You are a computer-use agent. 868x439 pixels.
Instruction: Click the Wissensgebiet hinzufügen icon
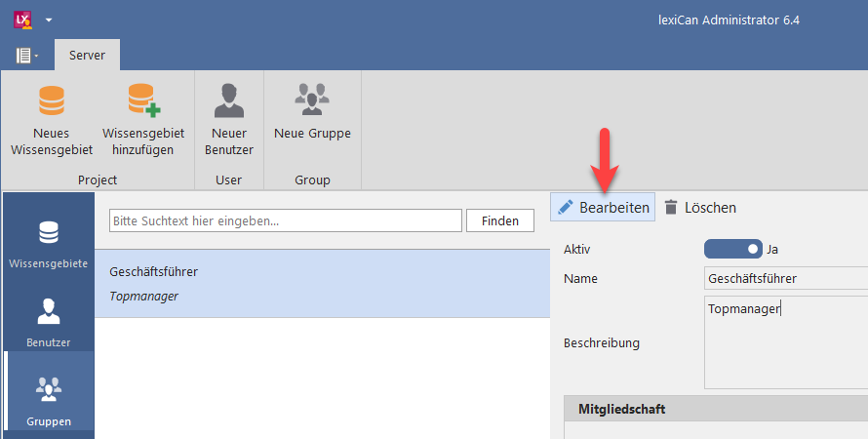142,102
